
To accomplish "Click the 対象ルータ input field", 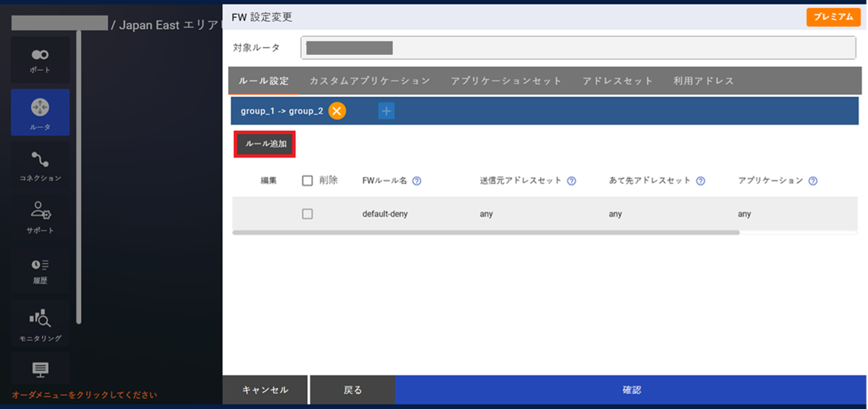I will pyautogui.click(x=578, y=47).
